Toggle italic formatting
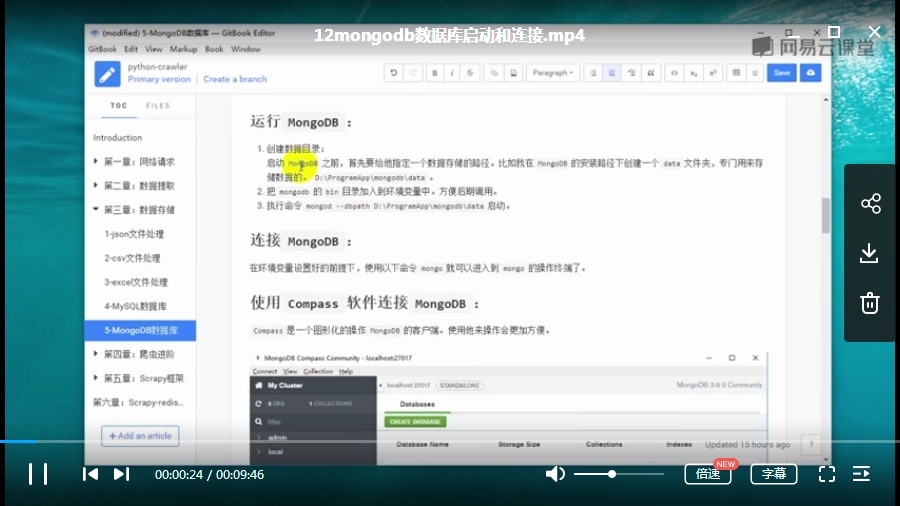Image resolution: width=900 pixels, height=506 pixels. tap(452, 73)
